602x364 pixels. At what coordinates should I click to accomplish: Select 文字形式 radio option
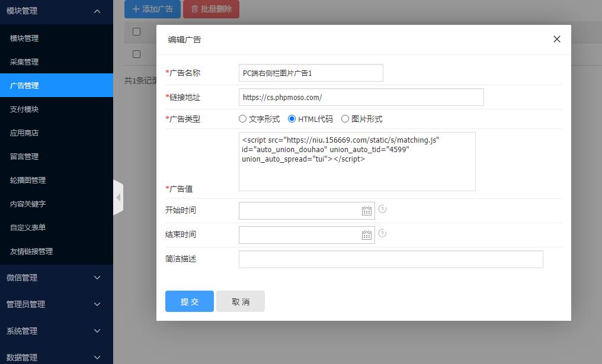[x=243, y=119]
